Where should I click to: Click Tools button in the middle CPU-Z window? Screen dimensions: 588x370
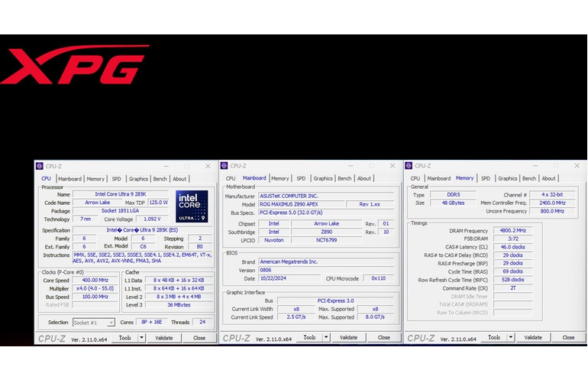click(309, 338)
